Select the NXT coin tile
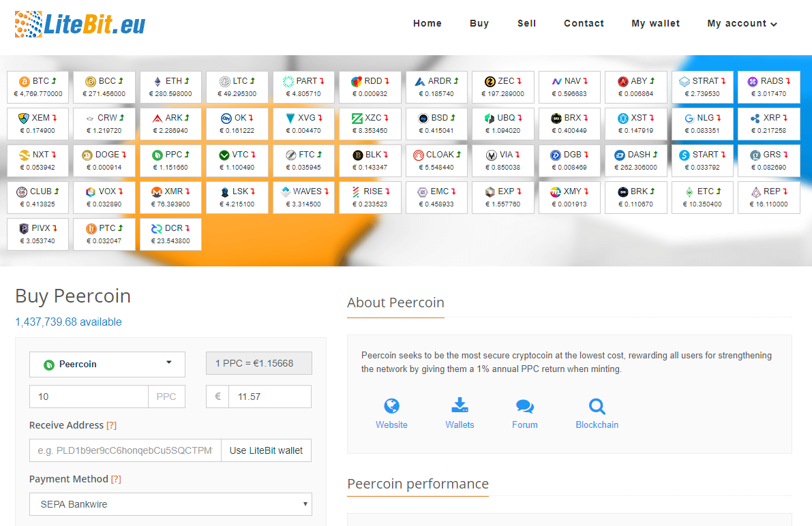Screen dimensions: 812x526 click(x=37, y=161)
